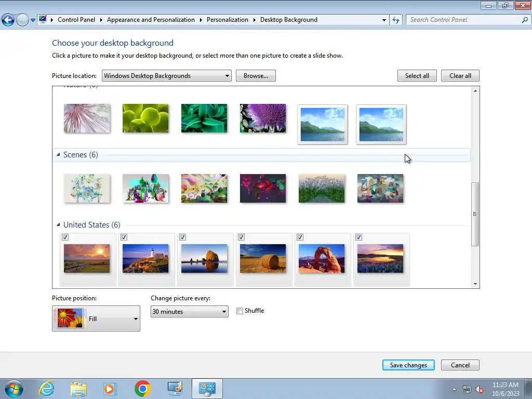Go to Personalization breadcrumb

coord(228,20)
